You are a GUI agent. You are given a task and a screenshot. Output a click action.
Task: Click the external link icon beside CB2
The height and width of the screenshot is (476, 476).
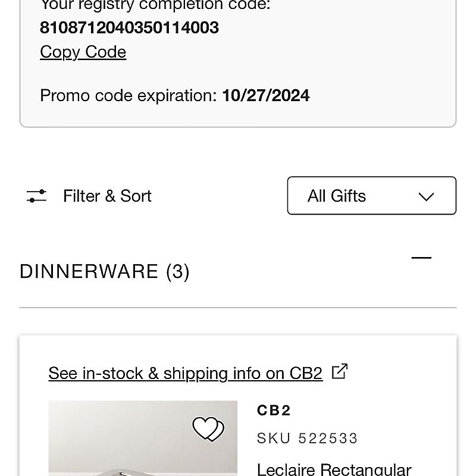tap(340, 371)
